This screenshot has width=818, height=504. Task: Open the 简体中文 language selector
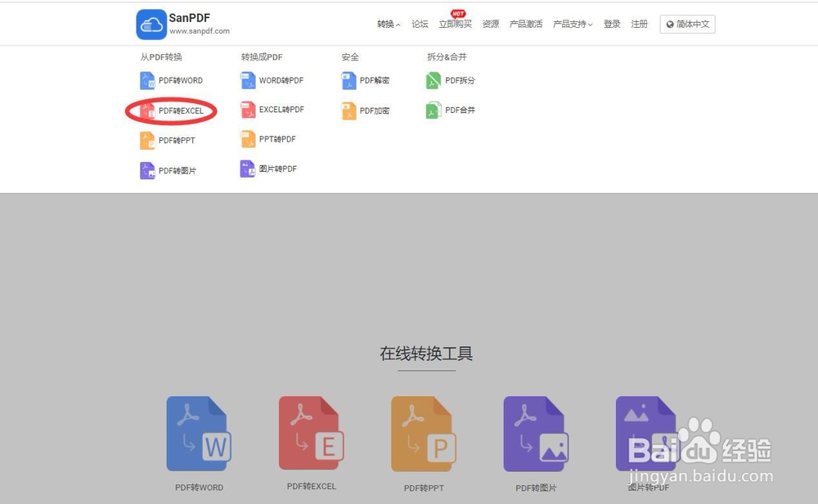(x=687, y=24)
